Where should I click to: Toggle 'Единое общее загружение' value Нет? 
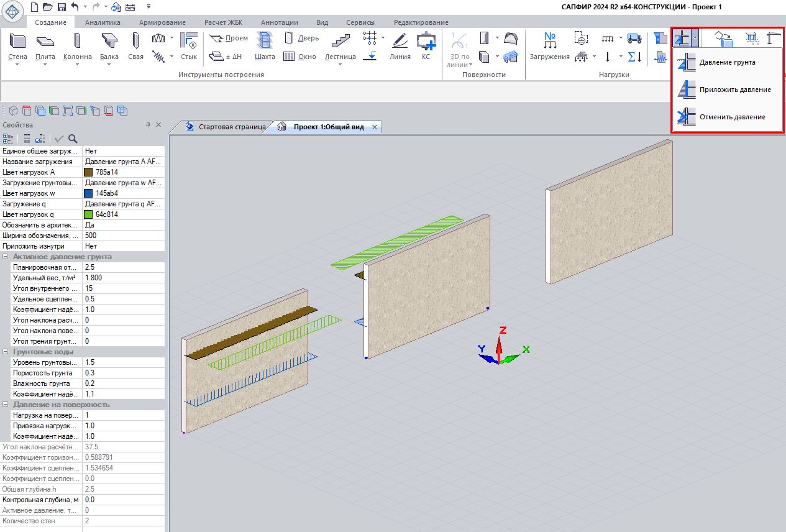click(x=91, y=151)
